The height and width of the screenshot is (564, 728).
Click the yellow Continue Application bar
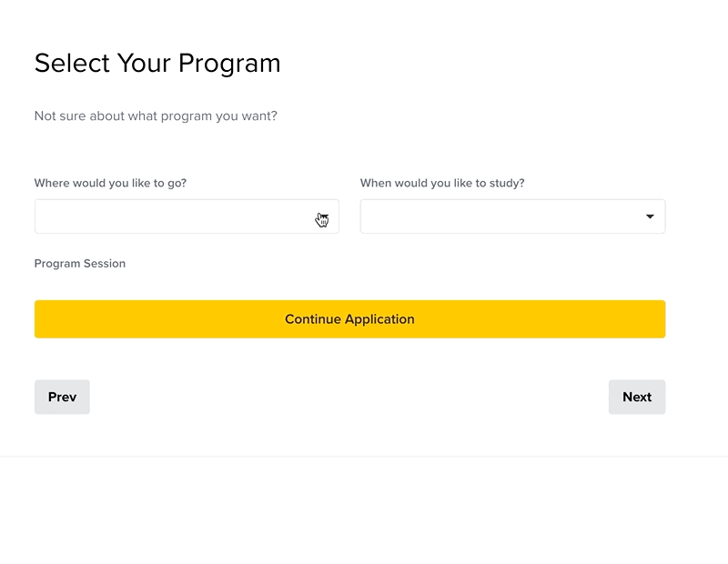[x=349, y=318]
